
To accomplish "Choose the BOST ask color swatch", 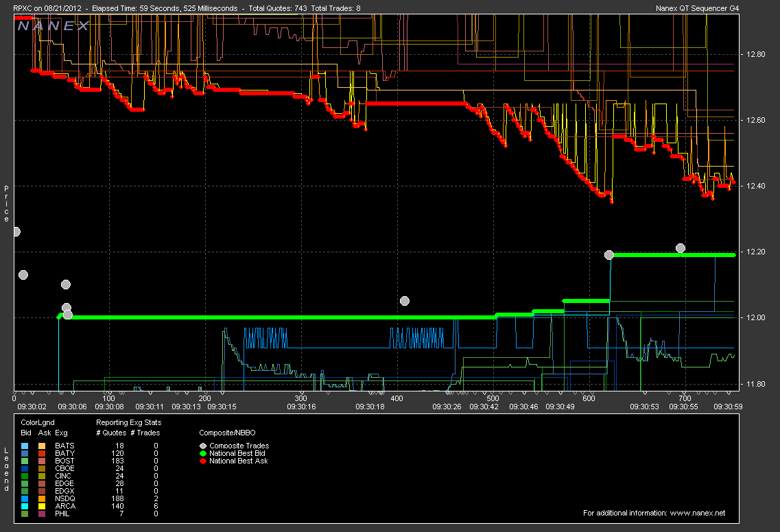I will click(42, 461).
